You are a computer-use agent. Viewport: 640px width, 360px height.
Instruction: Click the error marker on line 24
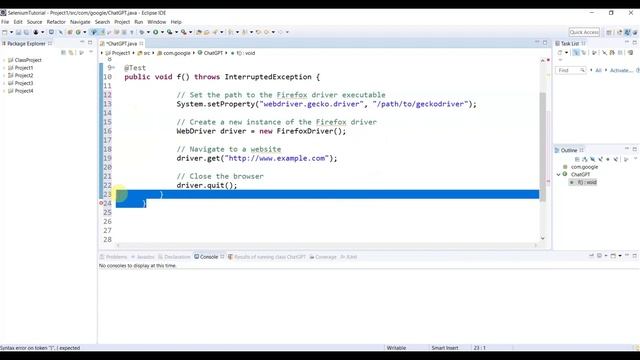(x=101, y=203)
